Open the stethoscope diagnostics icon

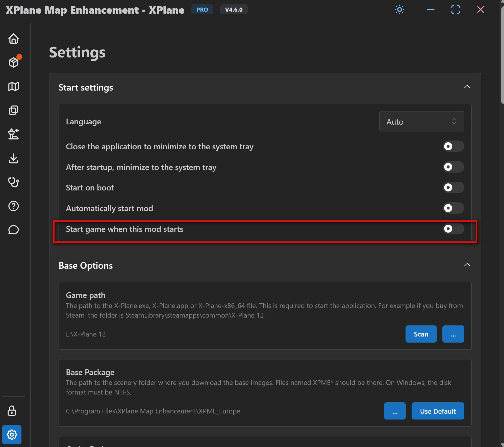pos(13,182)
